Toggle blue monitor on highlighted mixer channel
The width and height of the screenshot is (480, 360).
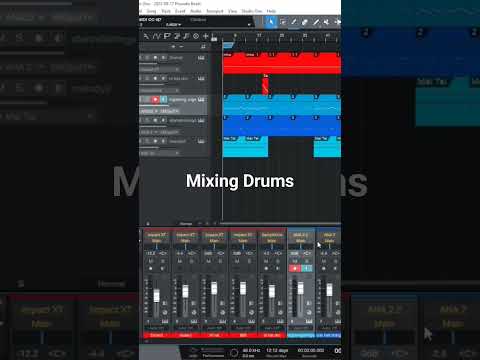pos(307,268)
